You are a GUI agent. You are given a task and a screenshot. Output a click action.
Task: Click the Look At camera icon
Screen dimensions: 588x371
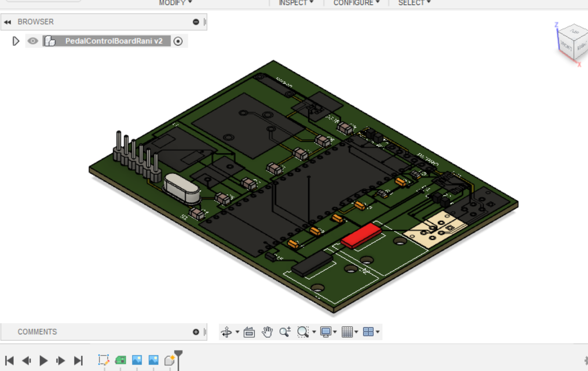click(249, 332)
